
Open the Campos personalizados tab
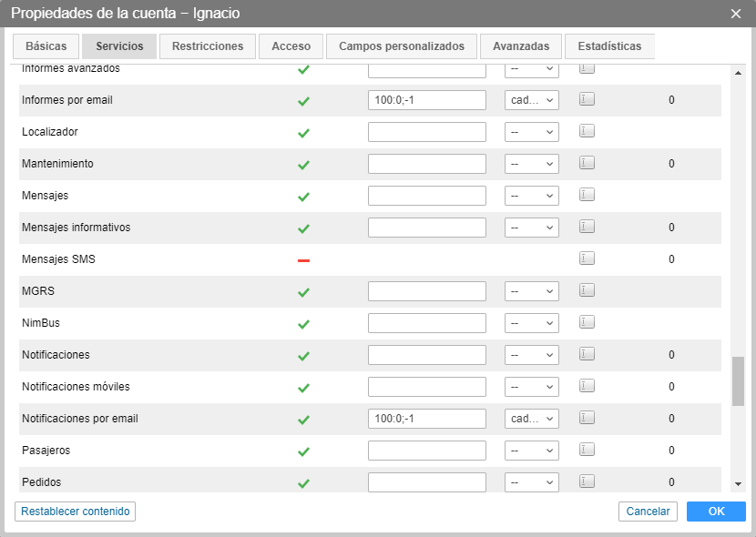pos(402,46)
